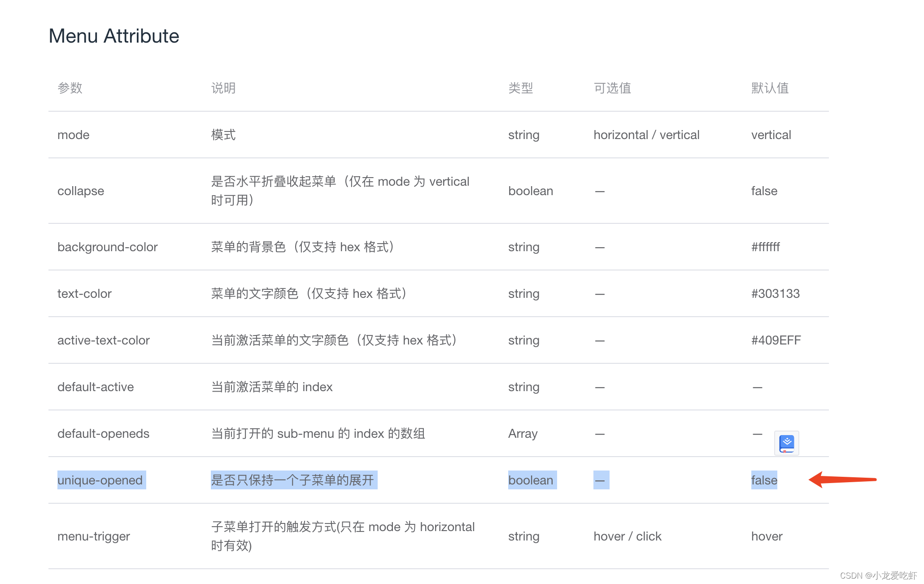Select the 'background-color' parameter name
This screenshot has height=584, width=924.
coord(108,247)
